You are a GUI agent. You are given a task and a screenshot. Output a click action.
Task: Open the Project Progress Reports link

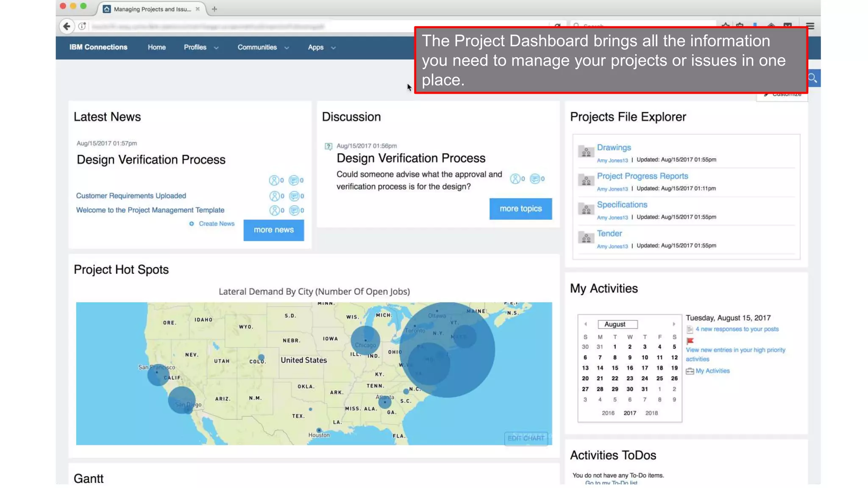click(x=642, y=176)
